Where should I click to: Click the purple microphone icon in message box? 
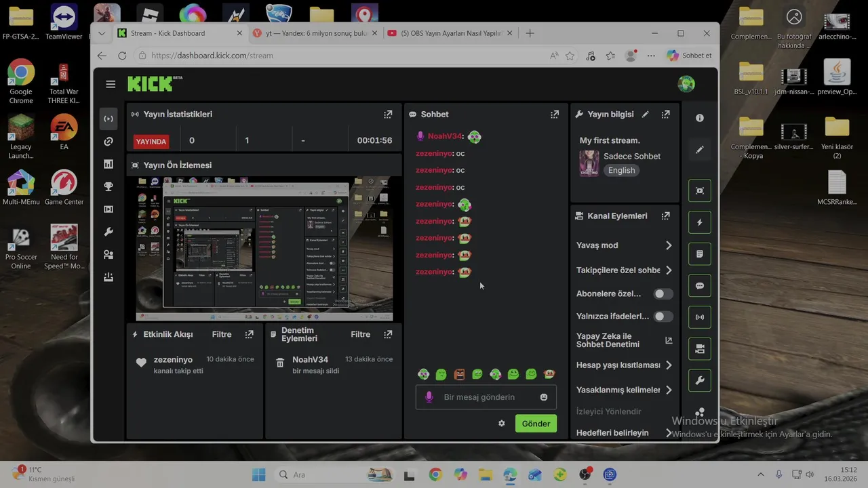click(x=429, y=397)
